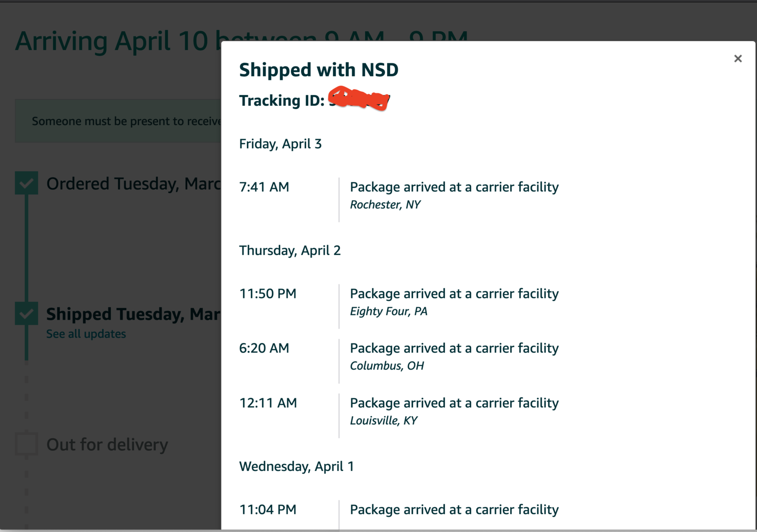Click the 7:41 AM timestamp
757x532 pixels.
click(x=264, y=187)
